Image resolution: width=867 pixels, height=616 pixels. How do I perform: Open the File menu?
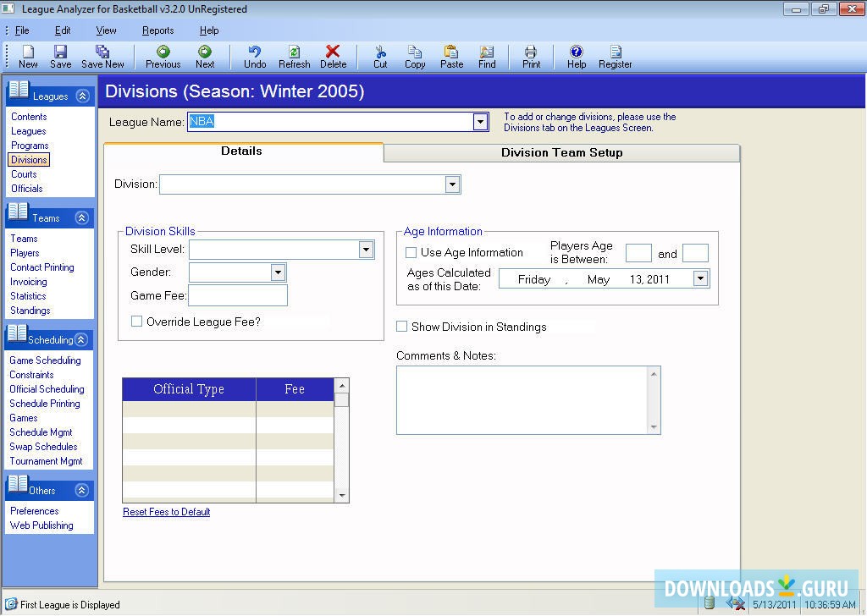pyautogui.click(x=22, y=30)
